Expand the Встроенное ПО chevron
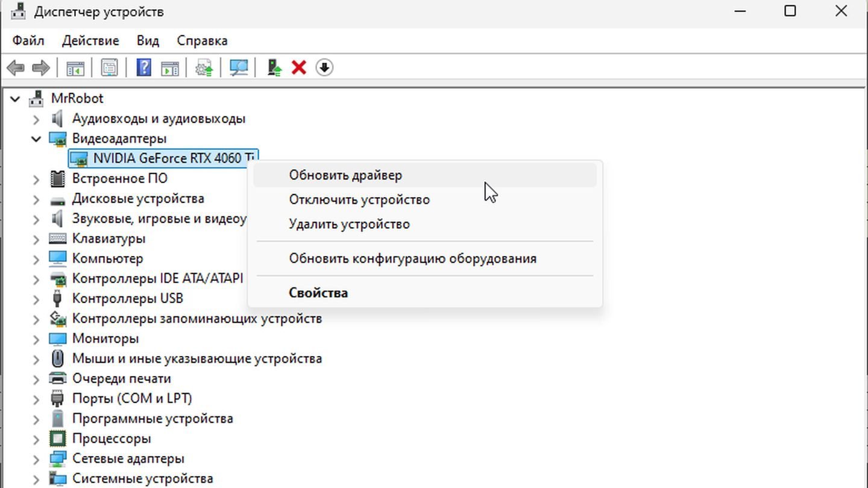The image size is (868, 488). tap(36, 178)
